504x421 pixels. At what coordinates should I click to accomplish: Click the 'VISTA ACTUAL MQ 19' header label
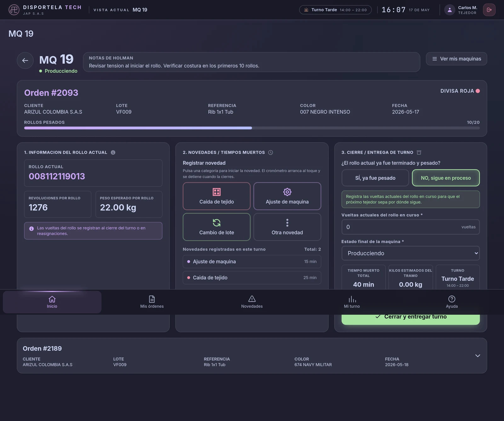point(120,10)
